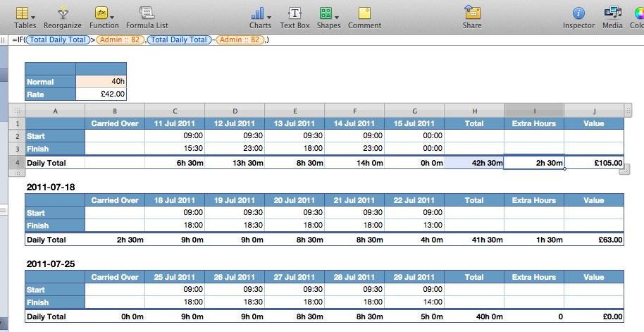This screenshot has width=644, height=332.
Task: Click second 'Total Daily Total' formula token
Action: tap(179, 40)
